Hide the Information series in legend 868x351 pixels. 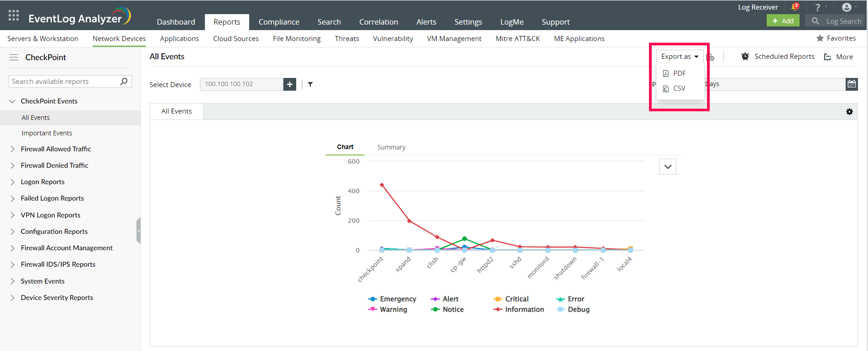[524, 310]
